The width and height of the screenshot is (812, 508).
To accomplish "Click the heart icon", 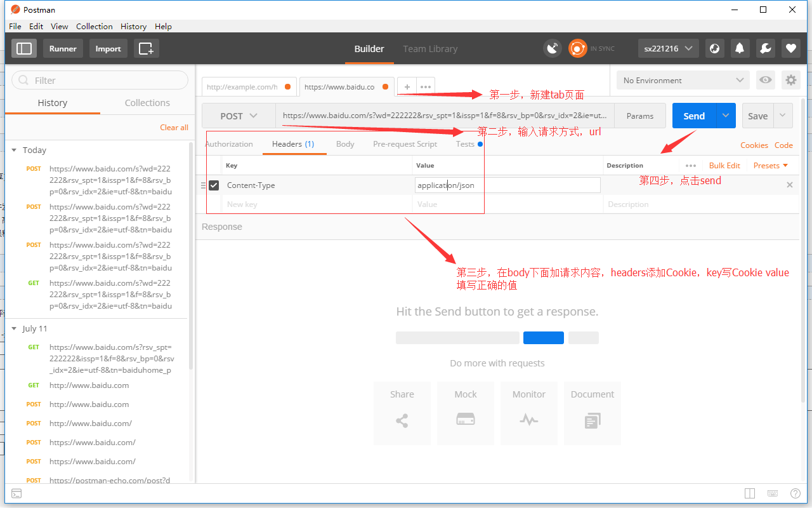I will (x=790, y=48).
